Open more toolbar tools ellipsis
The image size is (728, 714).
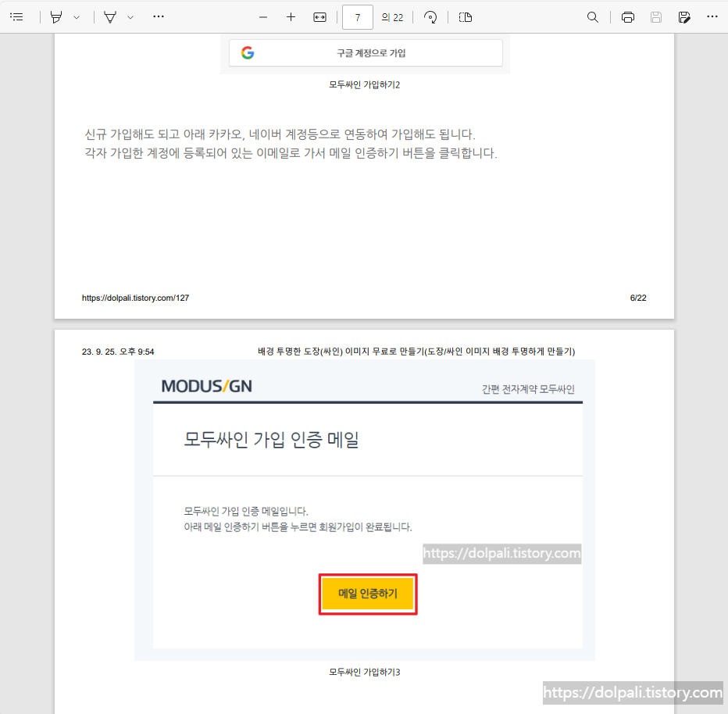pos(159,16)
